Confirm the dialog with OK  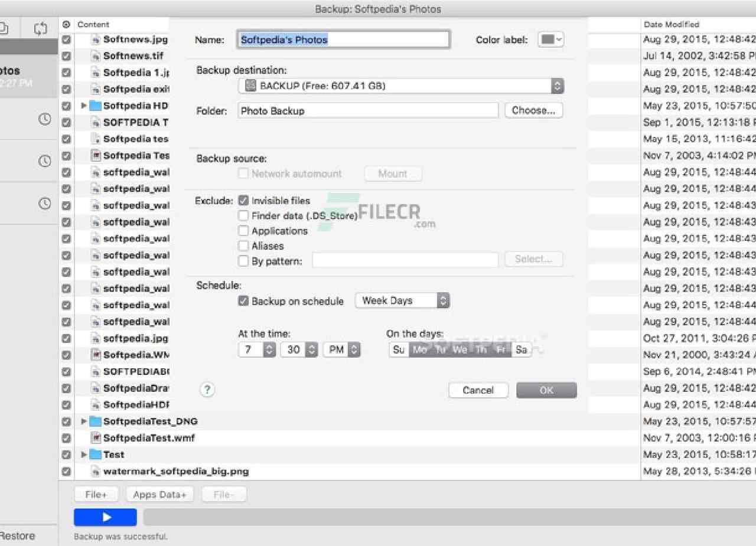tap(546, 390)
